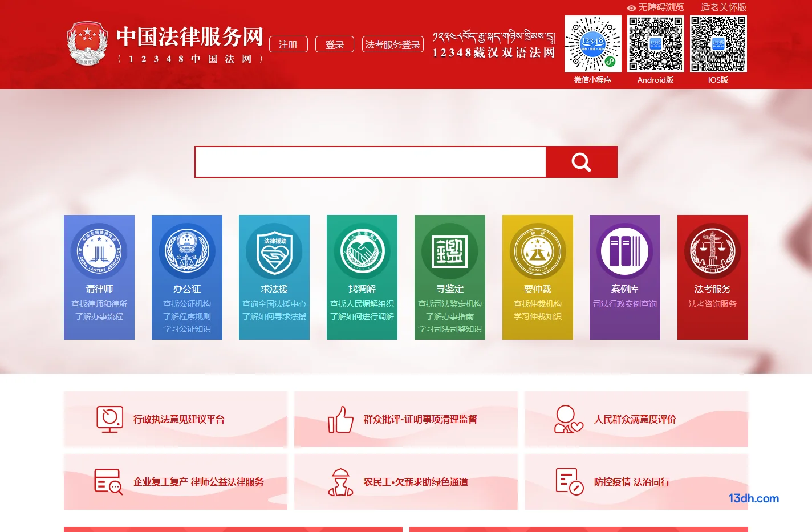Open 企业复工复产 律师公益法律服务 banner
Viewport: 812px width, 532px height.
click(x=176, y=482)
